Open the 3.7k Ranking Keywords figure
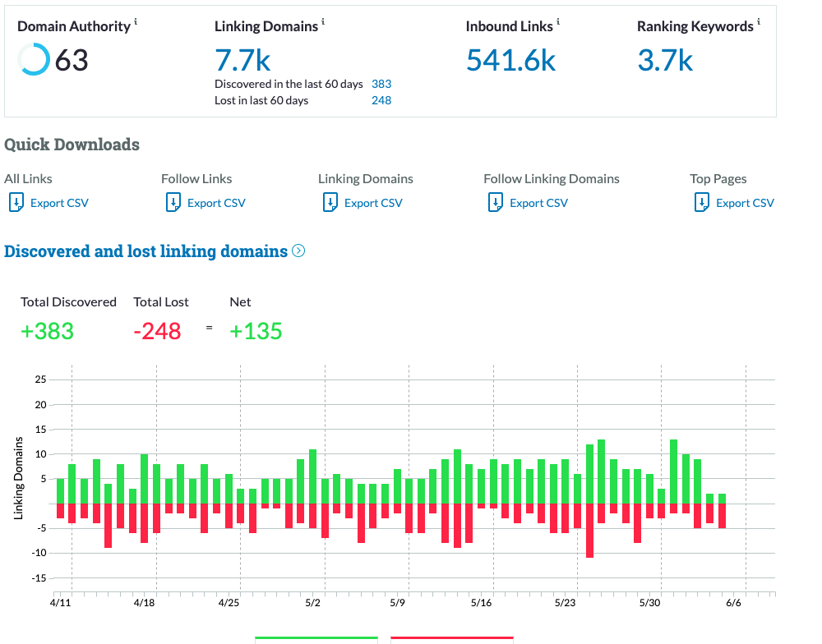This screenshot has height=644, width=822. point(665,60)
